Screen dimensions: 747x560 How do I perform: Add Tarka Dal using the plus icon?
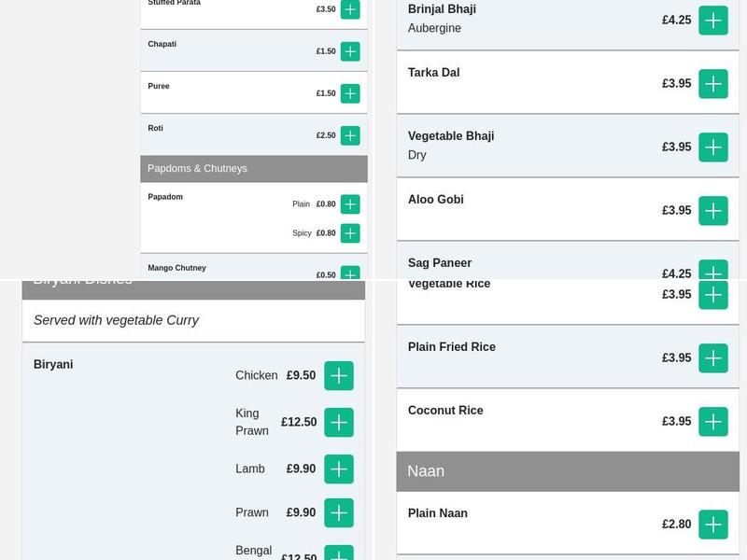point(713,83)
